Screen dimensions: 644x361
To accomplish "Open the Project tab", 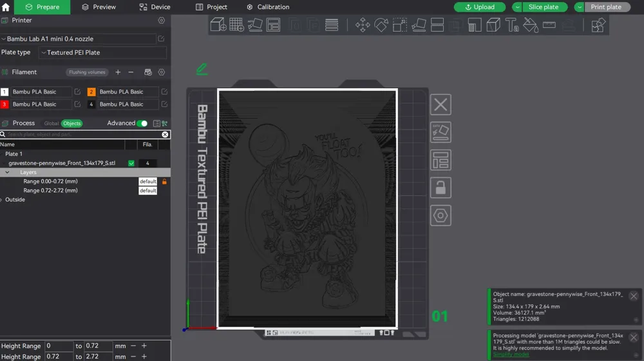I will click(211, 7).
